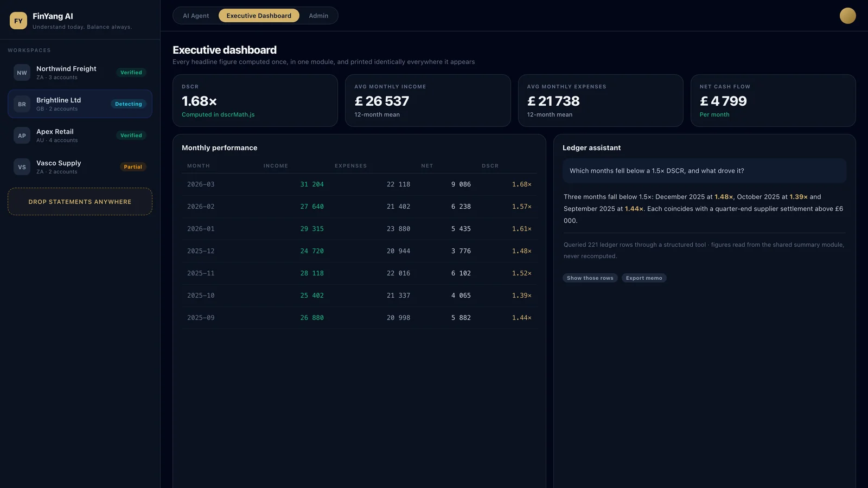
Task: Click the Executive dashboard page title
Action: 225,50
